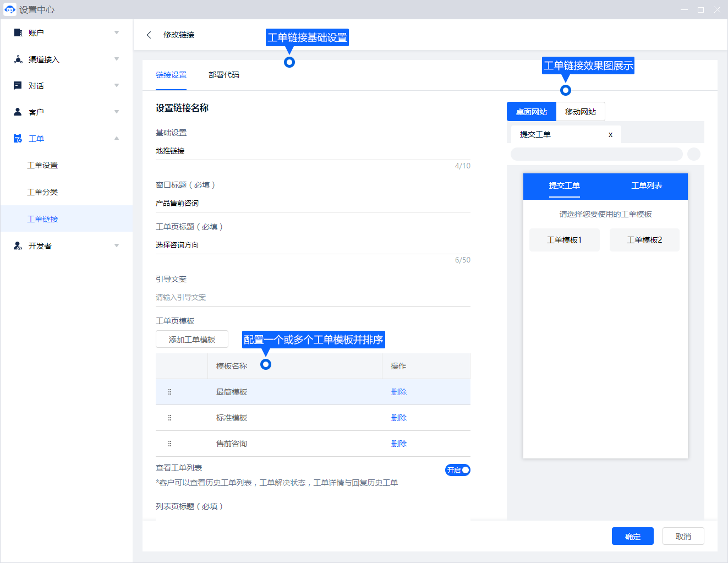
Task: Switch to the 部署代码 tab
Action: (x=224, y=75)
